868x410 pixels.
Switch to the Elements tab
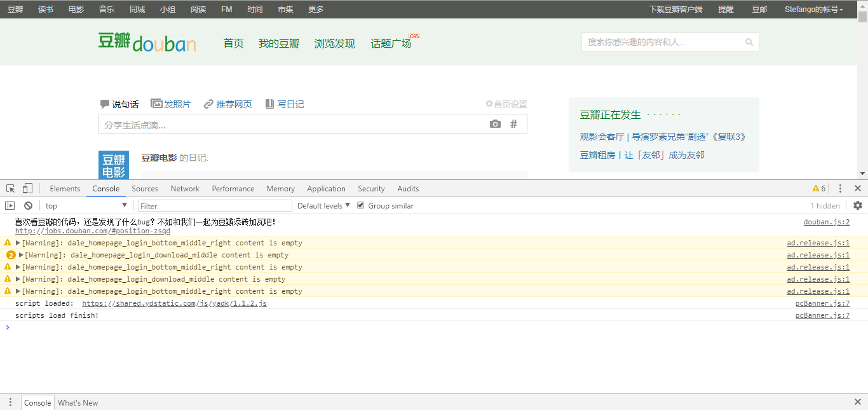65,189
